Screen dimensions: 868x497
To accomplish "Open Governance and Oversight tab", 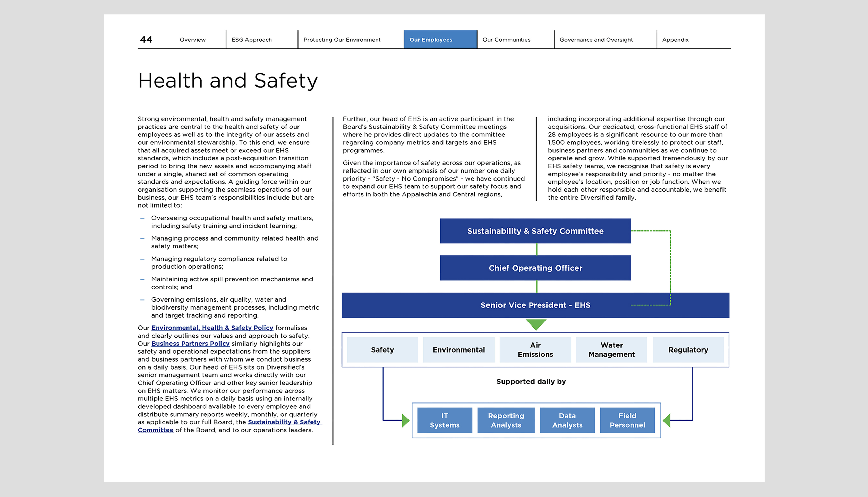I will tap(596, 40).
